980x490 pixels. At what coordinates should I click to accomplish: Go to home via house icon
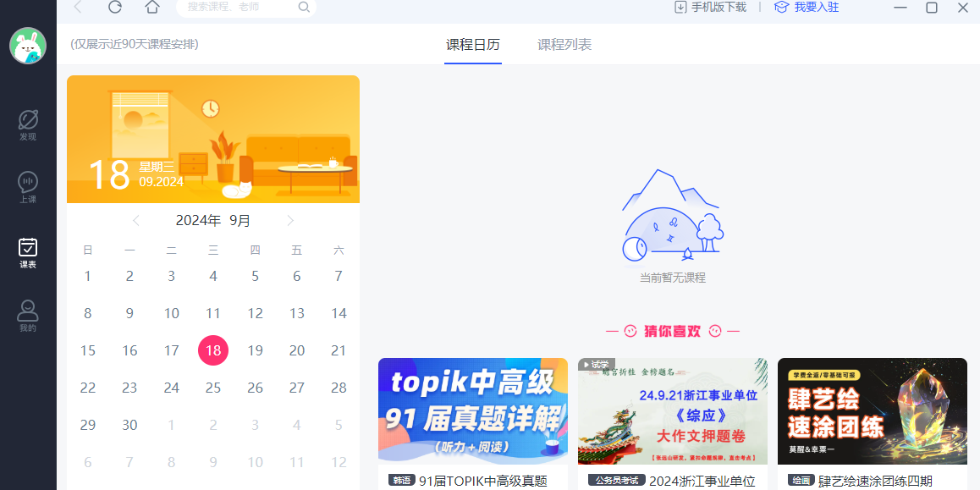click(152, 8)
